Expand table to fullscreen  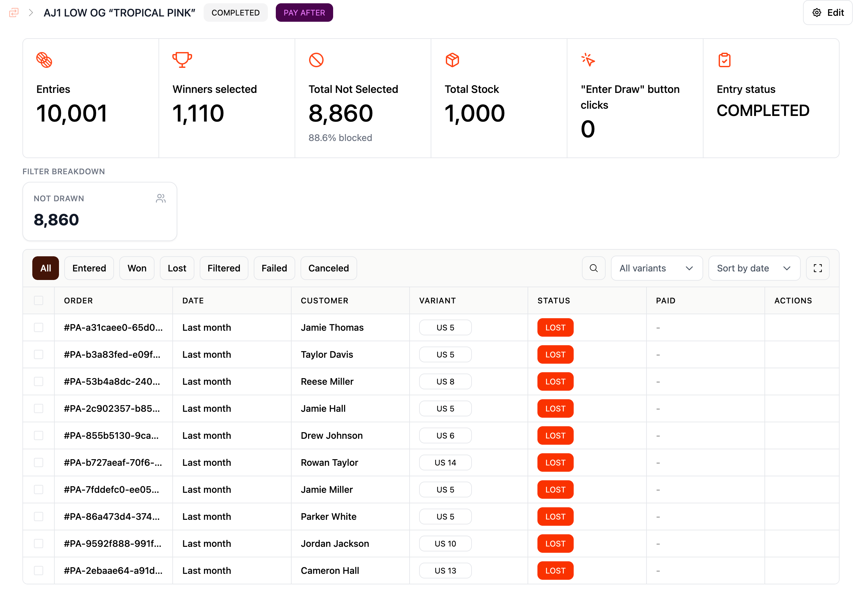coord(818,268)
